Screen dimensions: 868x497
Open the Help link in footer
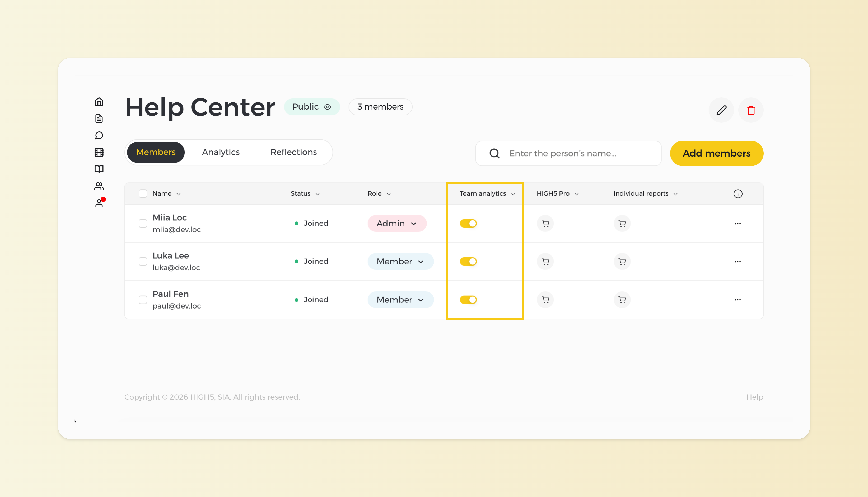click(754, 397)
